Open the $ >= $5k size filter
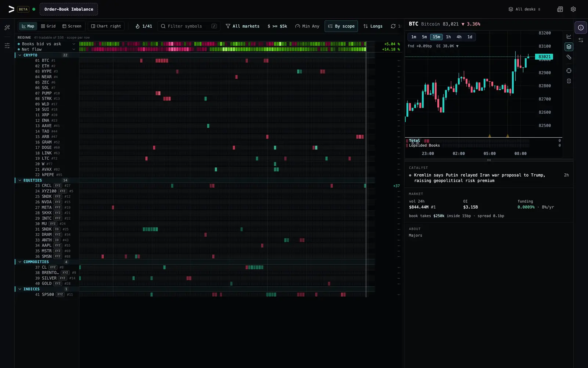Screen dimensions: 588x368 point(277,26)
